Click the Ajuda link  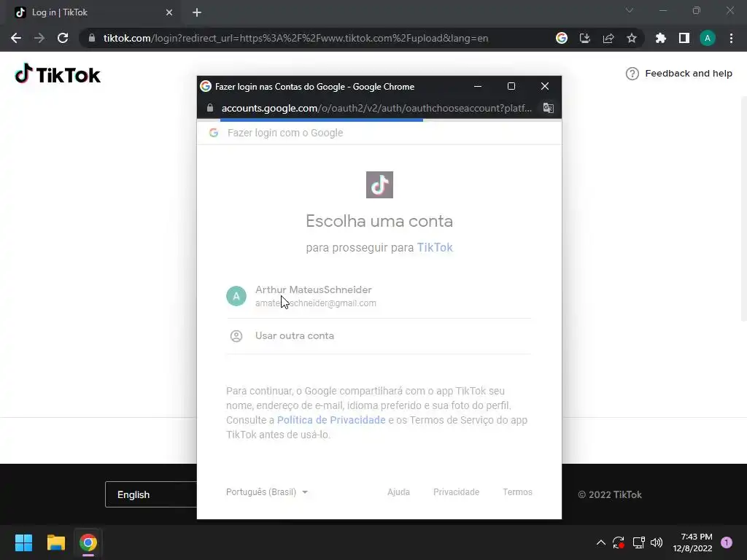399,492
